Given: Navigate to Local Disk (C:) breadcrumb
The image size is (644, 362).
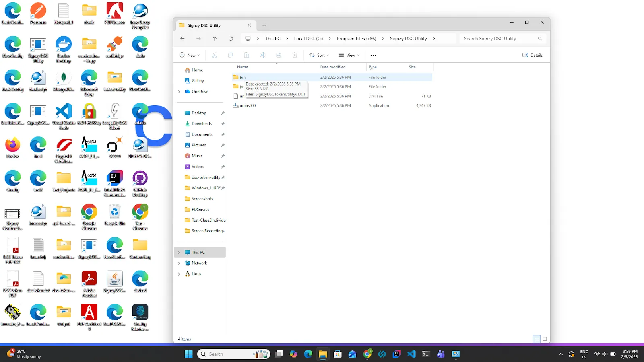Looking at the screenshot, I should coord(308,39).
